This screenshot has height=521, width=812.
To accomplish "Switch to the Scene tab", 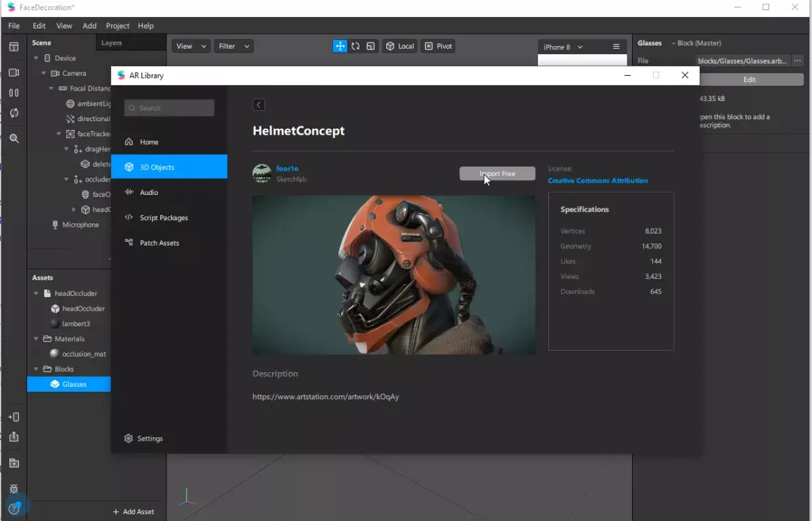I will pos(41,43).
